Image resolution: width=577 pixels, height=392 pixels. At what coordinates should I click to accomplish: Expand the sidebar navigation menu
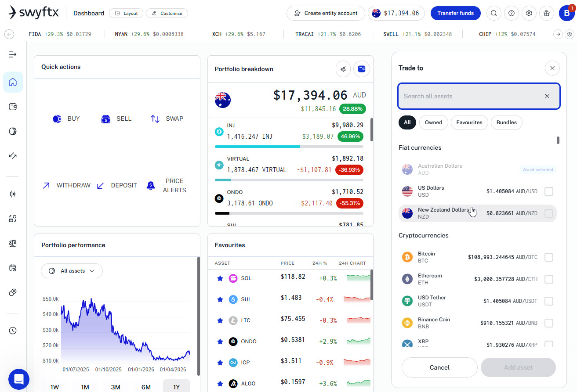(x=13, y=54)
